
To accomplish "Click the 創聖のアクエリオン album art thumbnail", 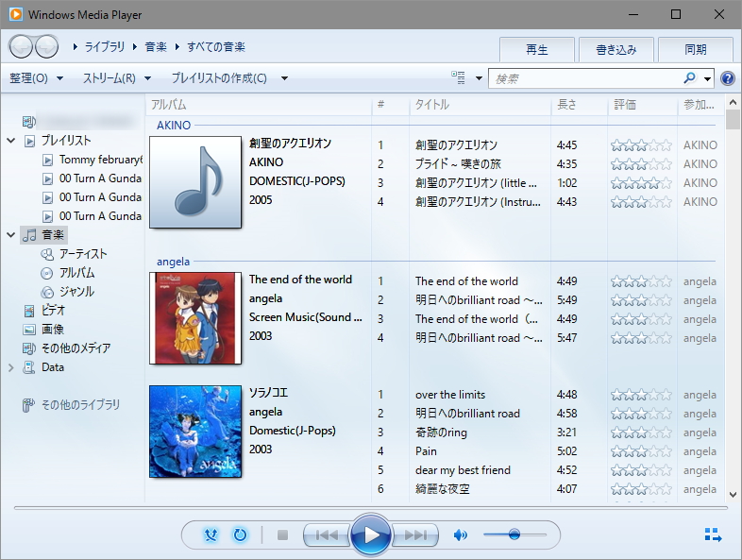I will [195, 182].
